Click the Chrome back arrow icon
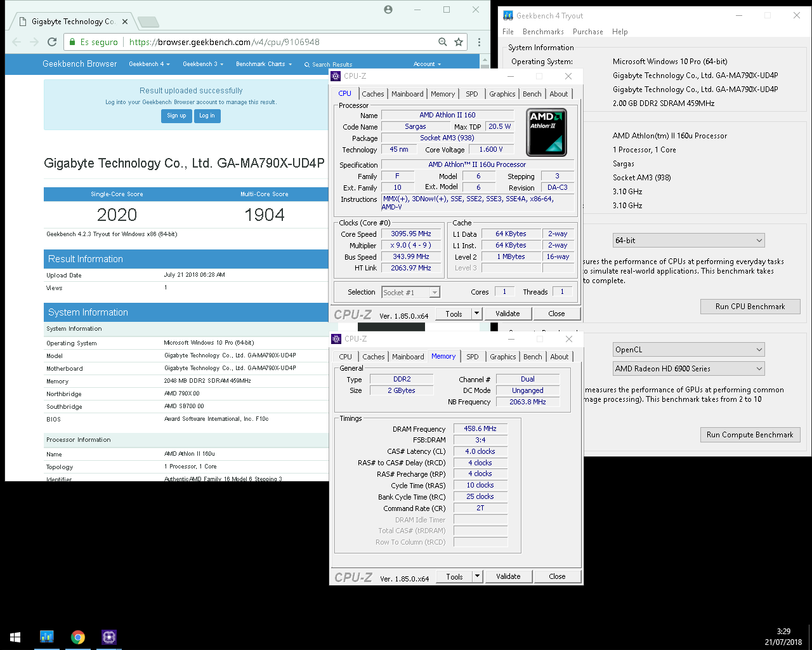 [16, 42]
